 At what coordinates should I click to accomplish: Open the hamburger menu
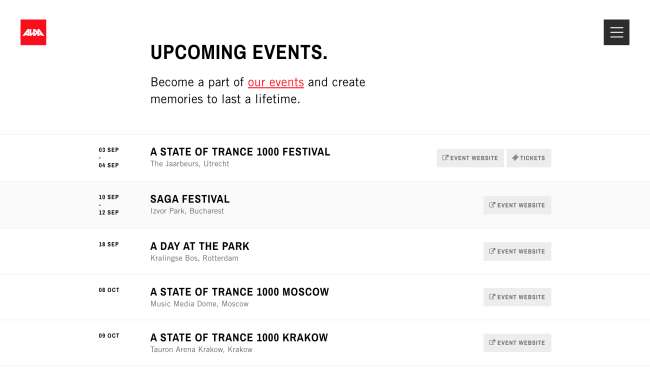tap(616, 32)
